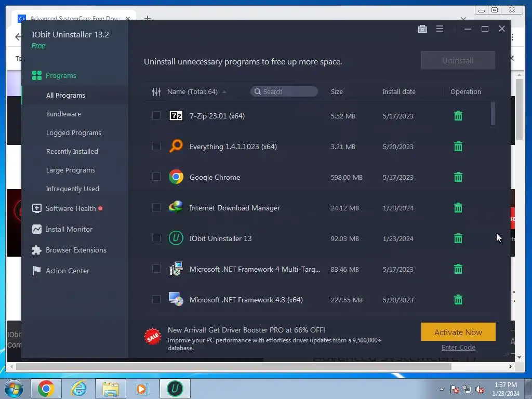The width and height of the screenshot is (532, 399).
Task: Open the hamburger options menu
Action: tap(440, 29)
